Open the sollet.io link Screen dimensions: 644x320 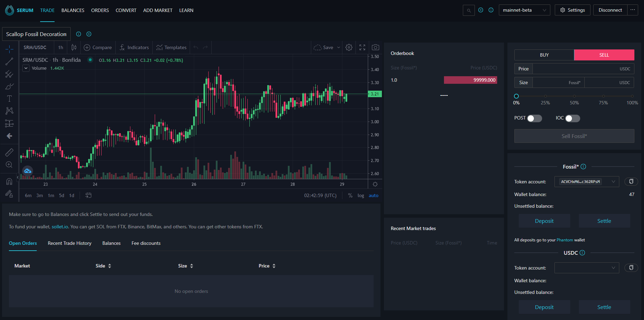tap(60, 227)
